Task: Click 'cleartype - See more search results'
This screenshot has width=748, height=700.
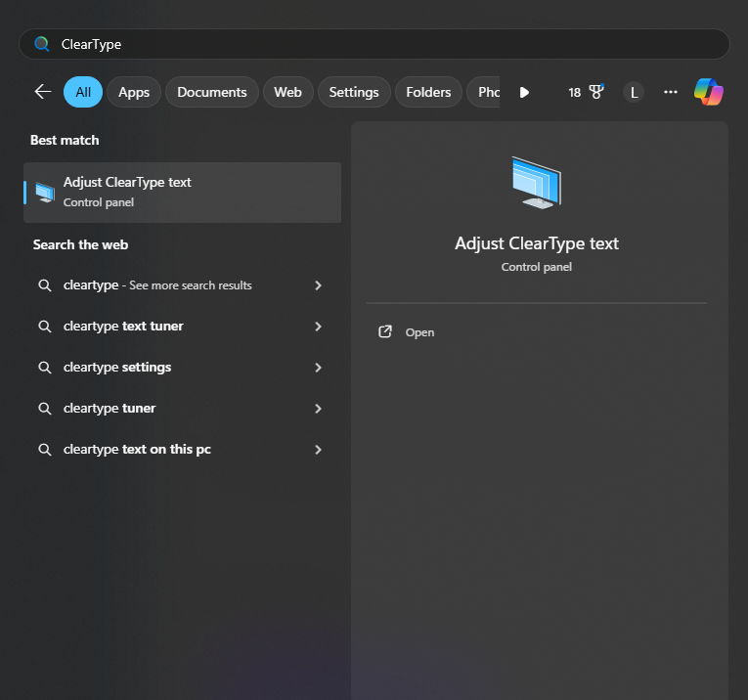Action: (x=157, y=285)
